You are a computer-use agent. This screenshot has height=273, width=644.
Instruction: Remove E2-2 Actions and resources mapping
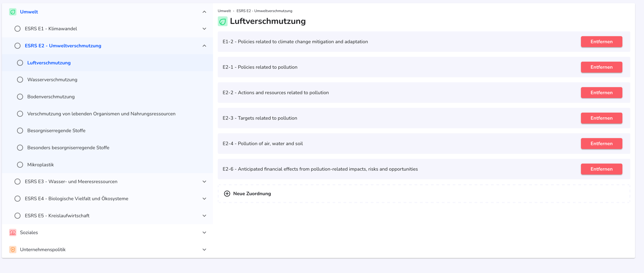pos(601,93)
